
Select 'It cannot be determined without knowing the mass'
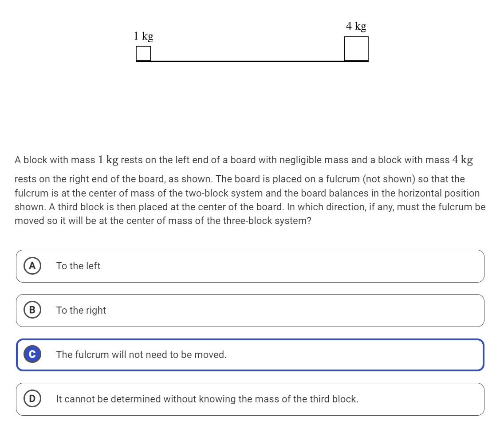coord(207,399)
